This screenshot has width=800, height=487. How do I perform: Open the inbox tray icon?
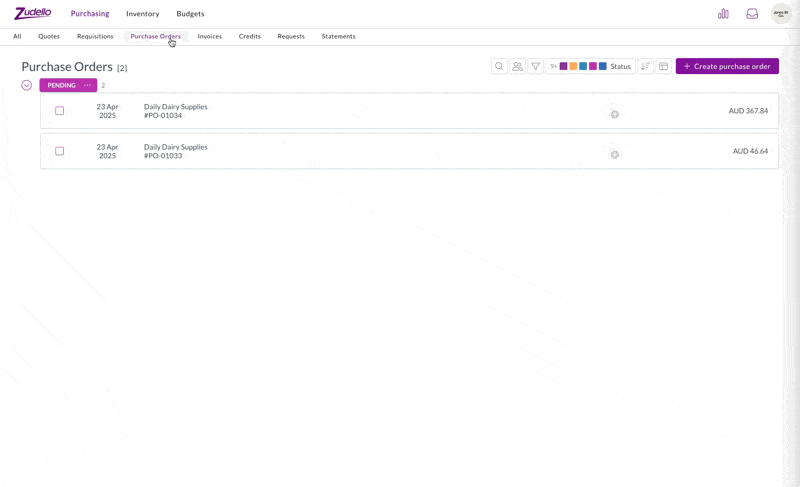pos(752,14)
